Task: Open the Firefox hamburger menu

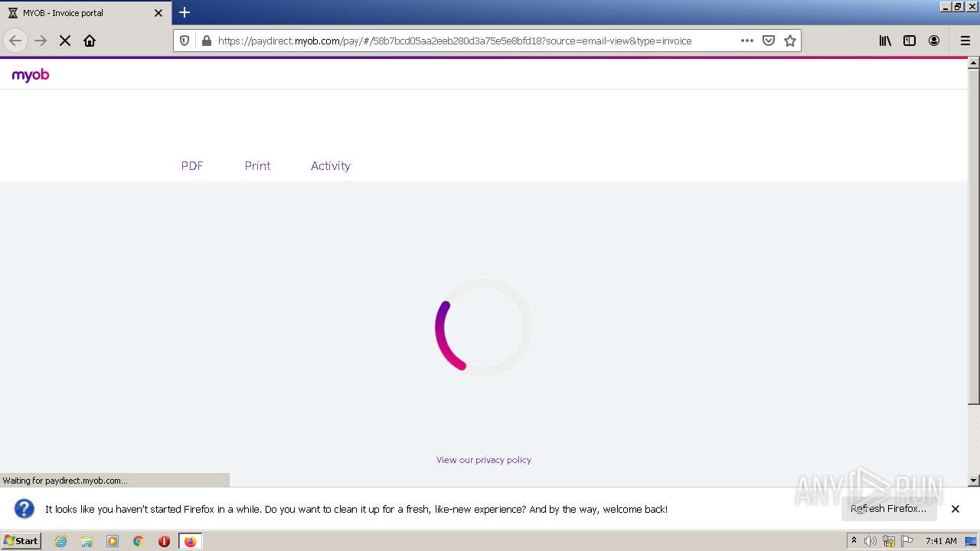Action: [x=965, y=41]
